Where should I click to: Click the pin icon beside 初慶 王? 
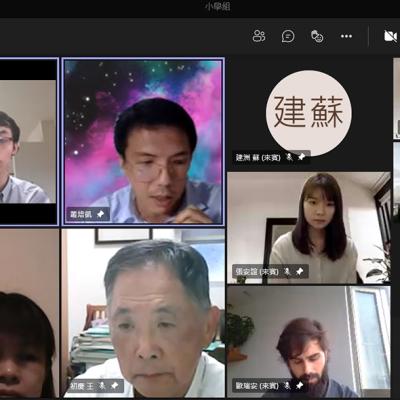pos(115,386)
